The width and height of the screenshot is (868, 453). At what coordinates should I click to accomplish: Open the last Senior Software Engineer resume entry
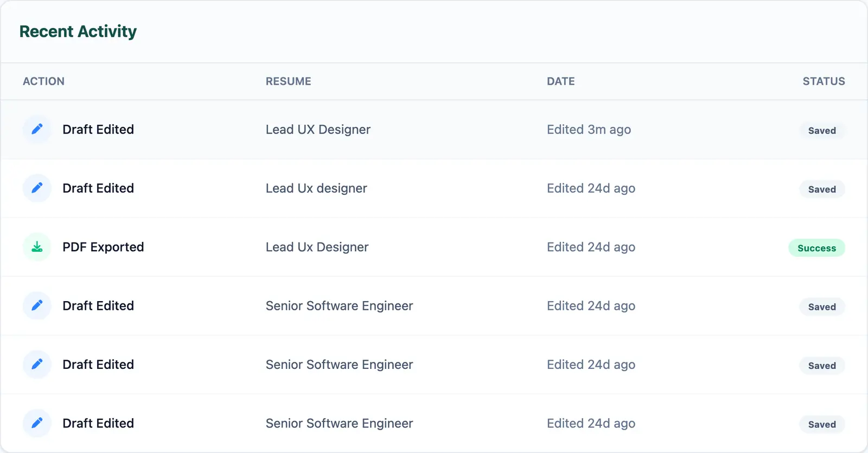click(339, 423)
